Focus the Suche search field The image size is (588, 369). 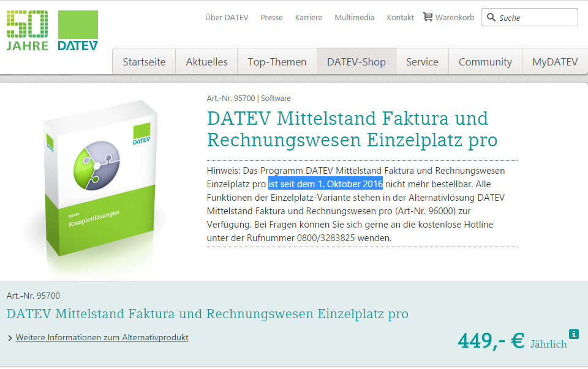point(529,17)
